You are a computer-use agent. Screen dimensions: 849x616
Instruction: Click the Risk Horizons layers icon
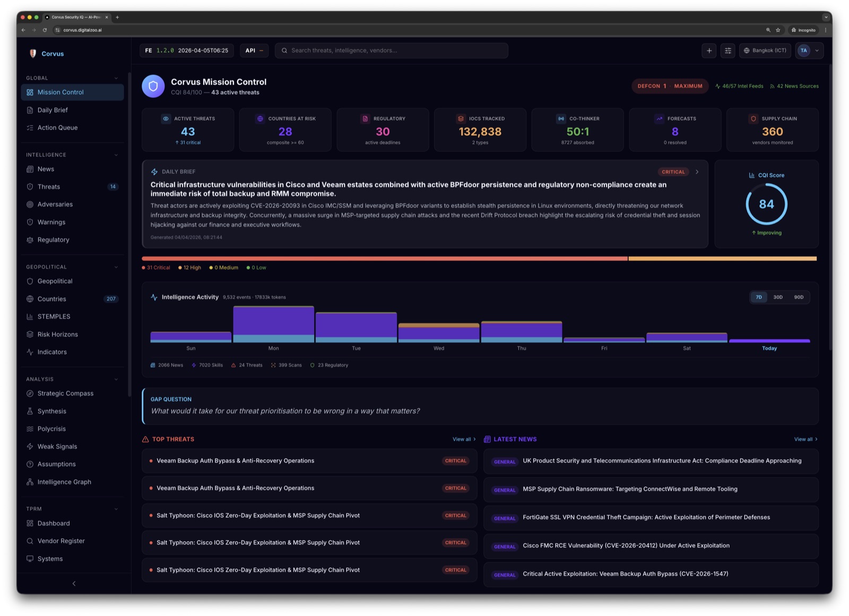pyautogui.click(x=30, y=334)
